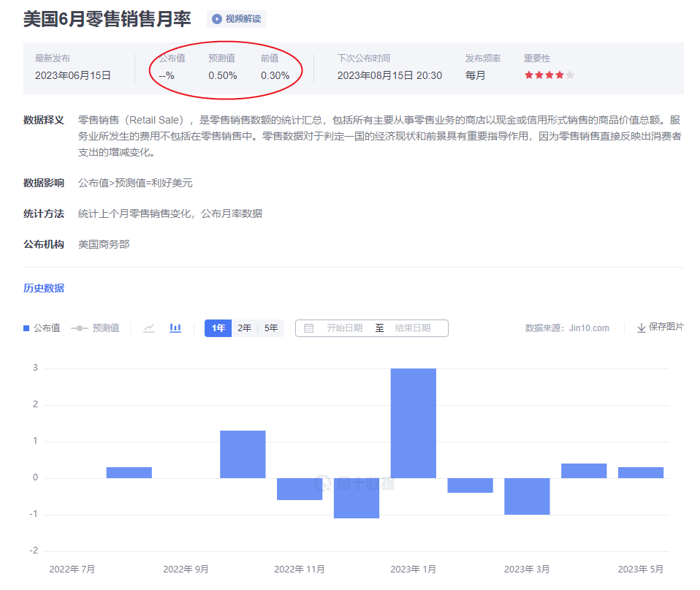Click the first red importance star
Viewport: 700px width, 590px height.
[x=529, y=75]
